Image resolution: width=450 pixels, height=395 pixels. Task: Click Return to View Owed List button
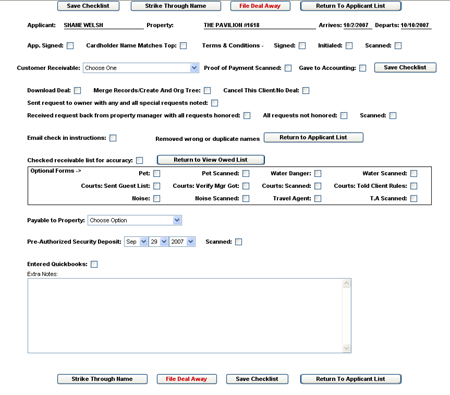[x=211, y=160]
